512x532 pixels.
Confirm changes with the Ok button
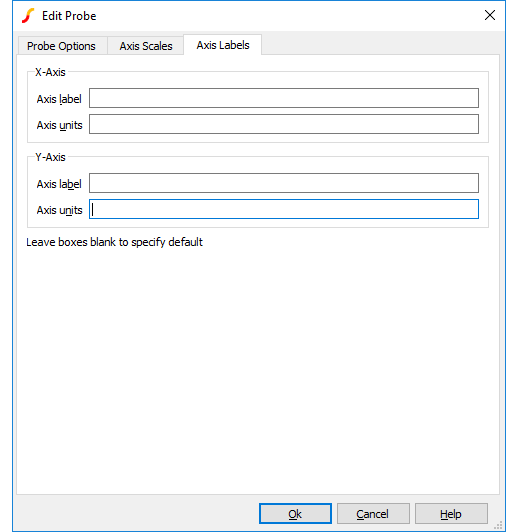[x=295, y=514]
